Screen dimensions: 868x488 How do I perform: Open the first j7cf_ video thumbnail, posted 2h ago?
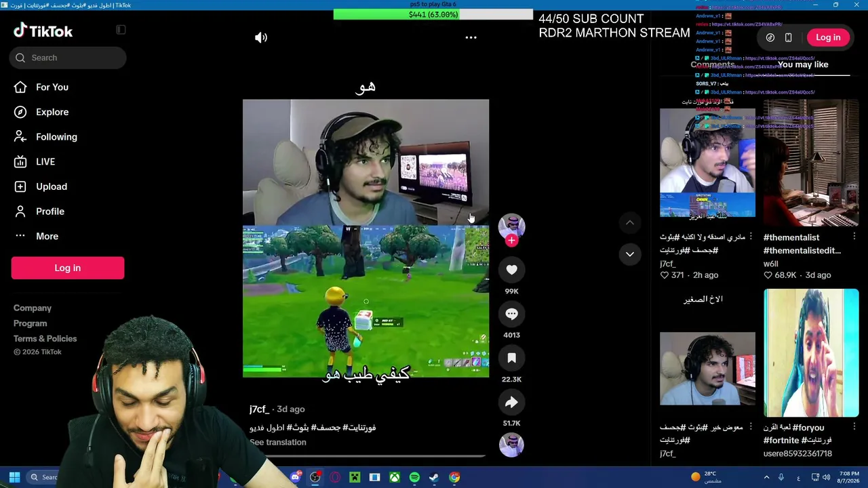(707, 163)
